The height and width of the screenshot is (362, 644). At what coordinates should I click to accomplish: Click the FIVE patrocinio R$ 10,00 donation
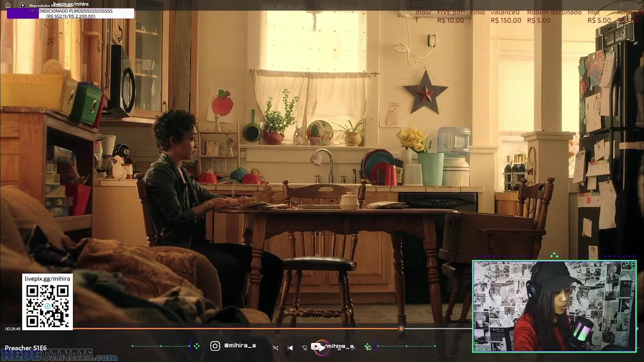461,17
